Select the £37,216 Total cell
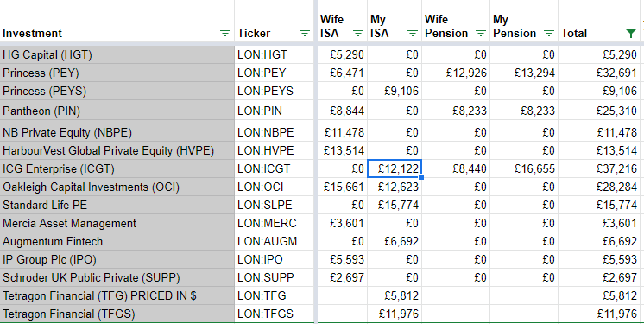The height and width of the screenshot is (324, 644). pos(599,168)
